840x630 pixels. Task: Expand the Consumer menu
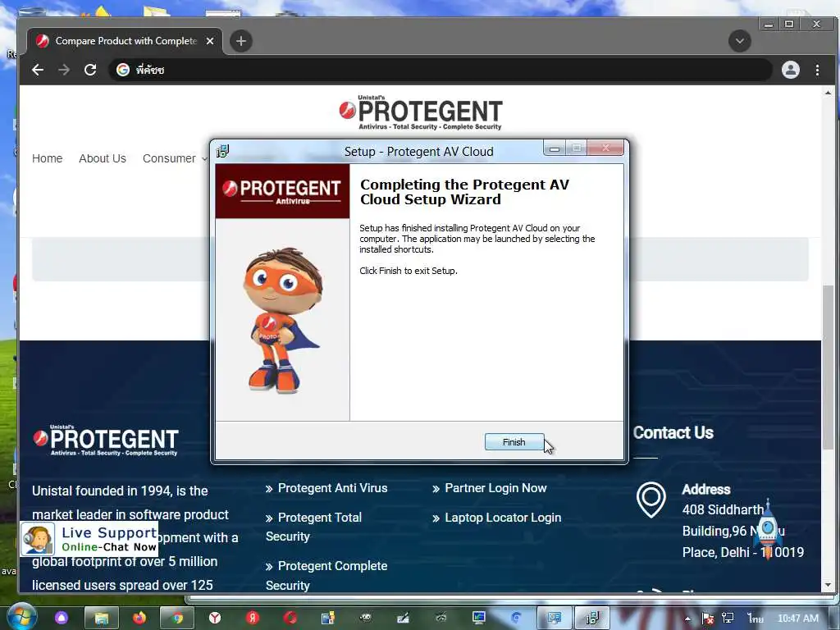click(x=174, y=158)
